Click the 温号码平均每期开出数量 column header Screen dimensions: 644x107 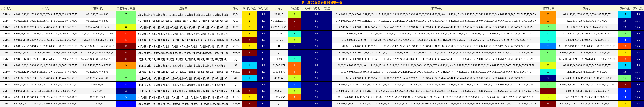point(316,8)
